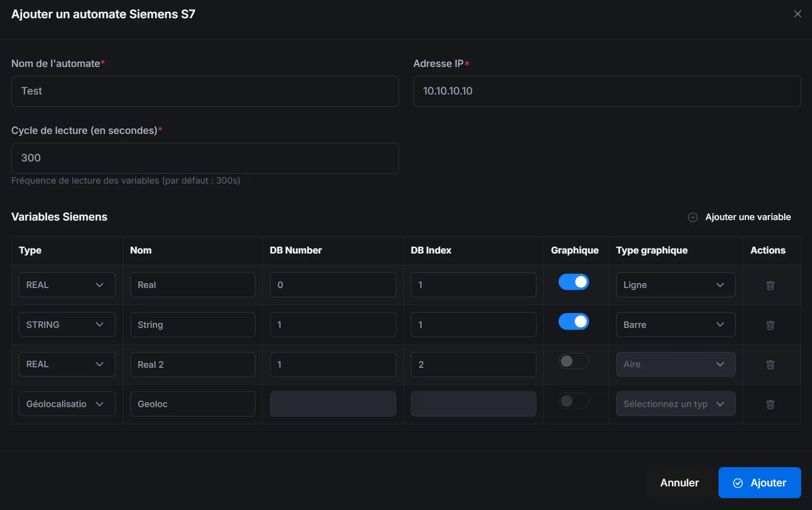Change the Barre chart type selection
The image size is (812, 510).
pyautogui.click(x=675, y=324)
